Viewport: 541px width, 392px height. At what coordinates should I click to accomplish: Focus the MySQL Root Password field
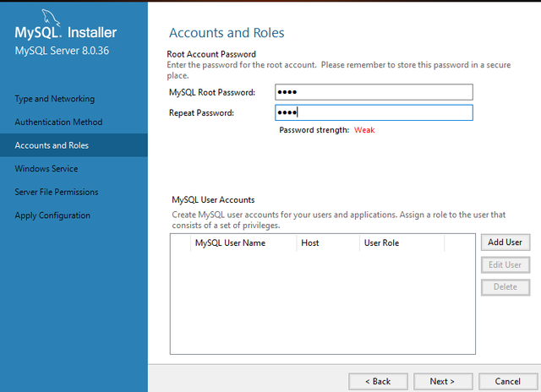373,92
